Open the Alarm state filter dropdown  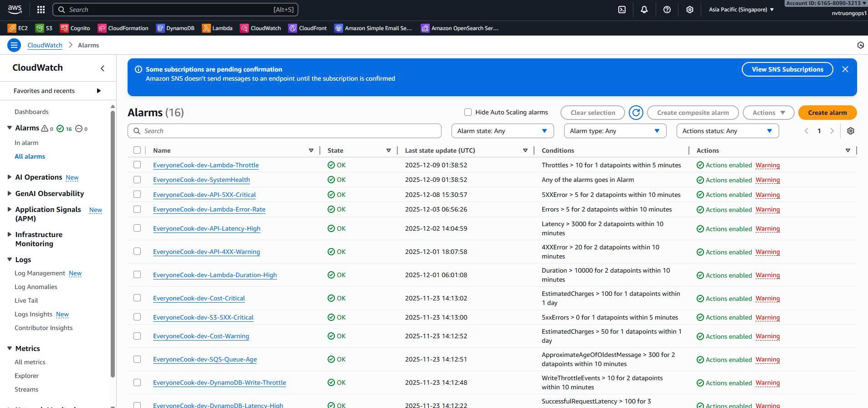(503, 131)
